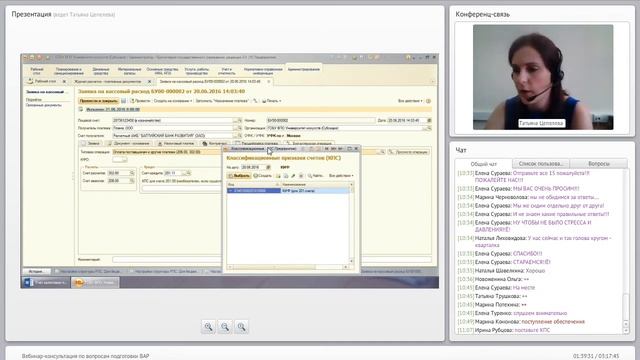Click the chat scrollbar down arrow
Screen dimensions: 640x360
tap(626, 330)
